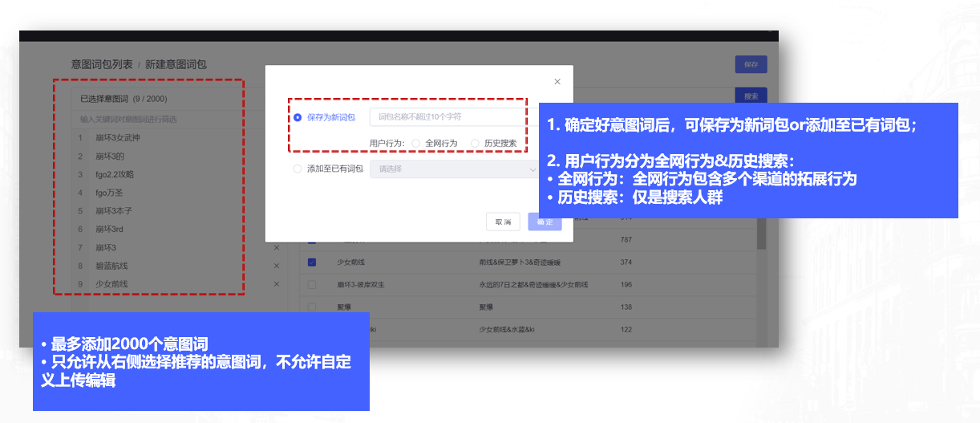
Task: Confirm with the 确定 button
Action: (545, 222)
